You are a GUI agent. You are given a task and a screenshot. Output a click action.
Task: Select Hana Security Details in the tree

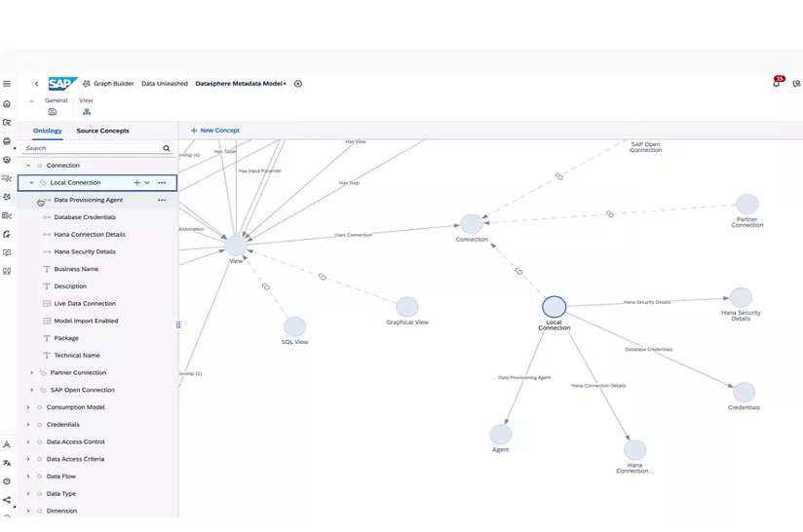(x=85, y=252)
